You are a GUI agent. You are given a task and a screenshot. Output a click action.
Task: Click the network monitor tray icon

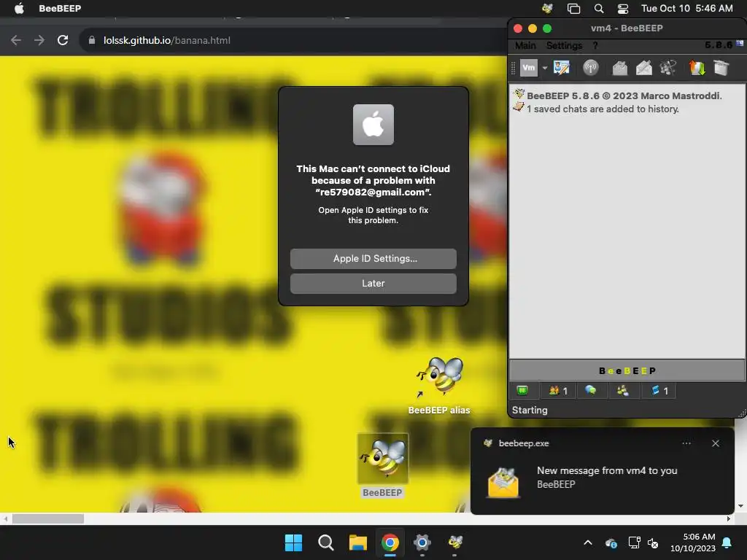634,542
